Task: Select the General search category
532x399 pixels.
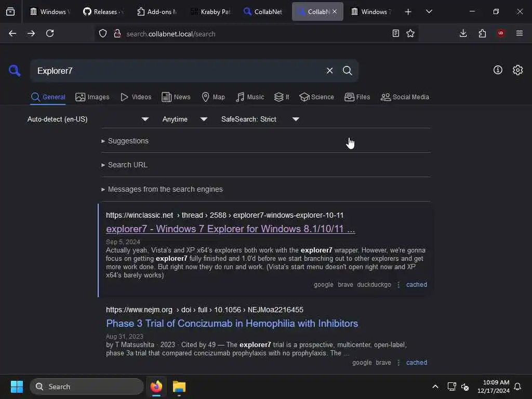Action: point(48,97)
